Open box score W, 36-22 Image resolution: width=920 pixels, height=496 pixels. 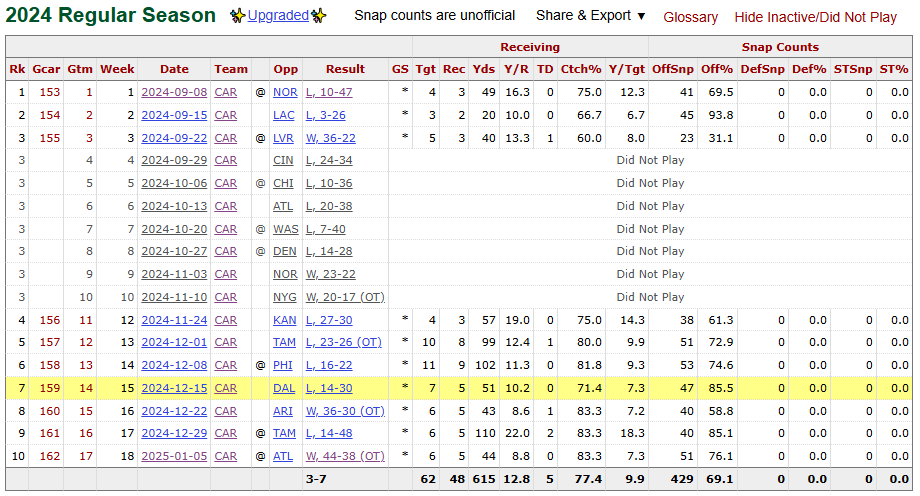coord(331,138)
